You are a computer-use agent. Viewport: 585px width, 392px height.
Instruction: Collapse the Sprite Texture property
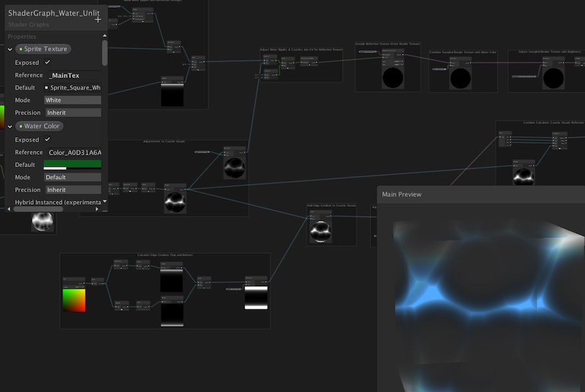point(10,49)
